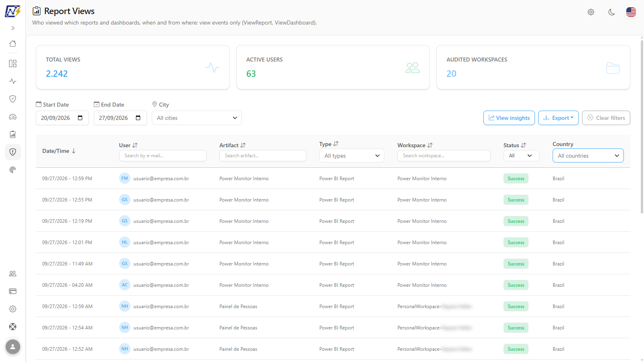Expand the sidebar with double-chevron icon
Screen dimensions: 644x362
tap(13, 28)
